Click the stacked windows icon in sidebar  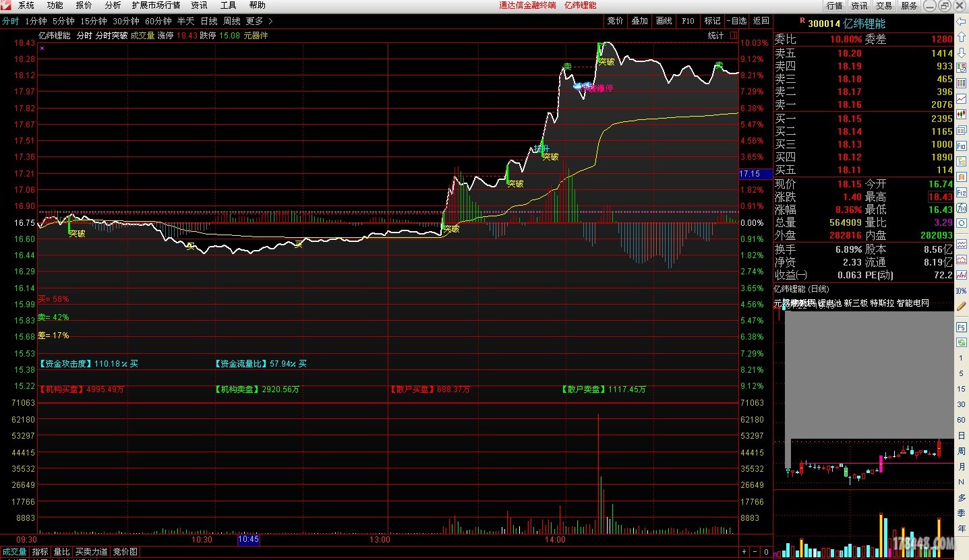tap(962, 129)
